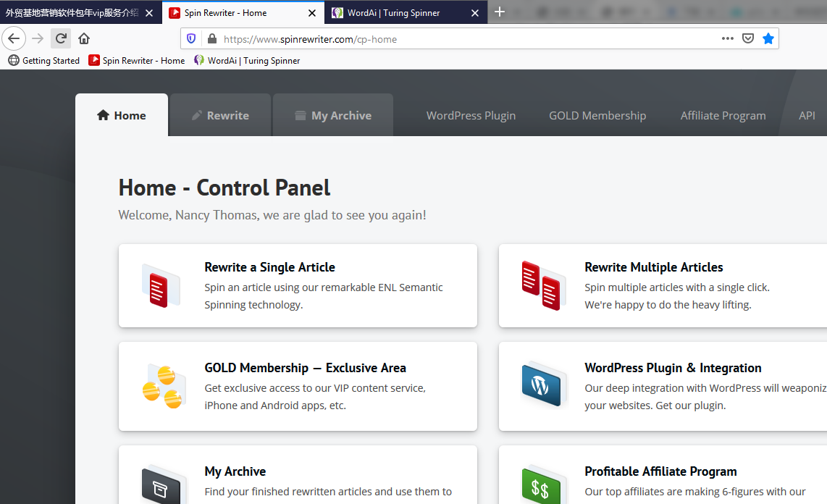Open Getting Started bookmark

pos(43,61)
